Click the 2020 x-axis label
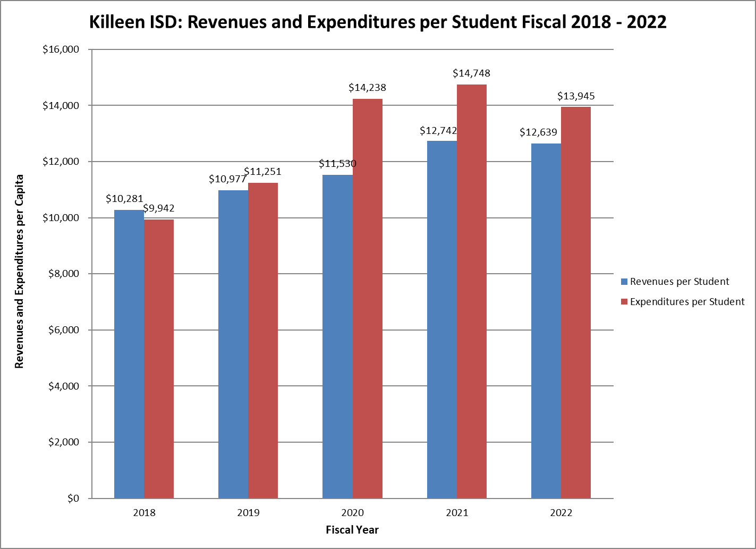The height and width of the screenshot is (549, 756). pos(352,513)
